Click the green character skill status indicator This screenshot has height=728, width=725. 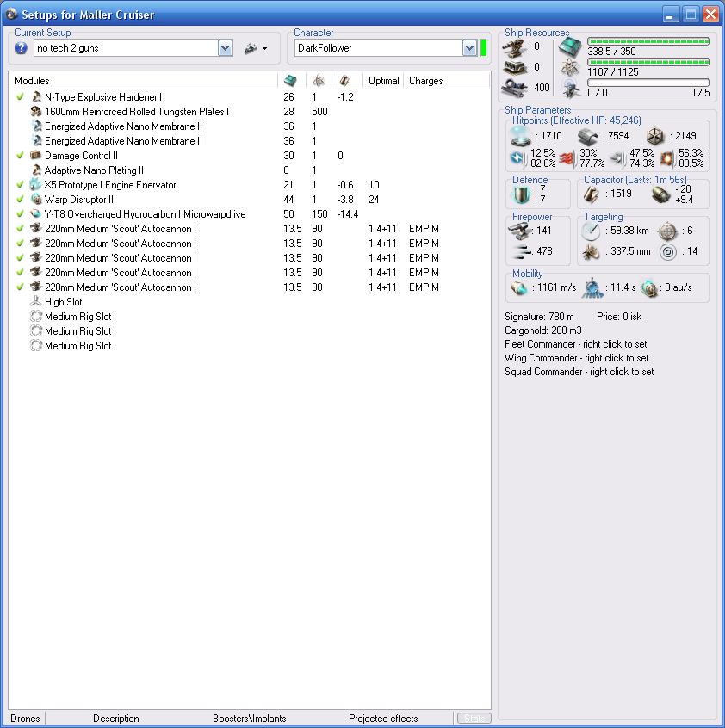(483, 48)
